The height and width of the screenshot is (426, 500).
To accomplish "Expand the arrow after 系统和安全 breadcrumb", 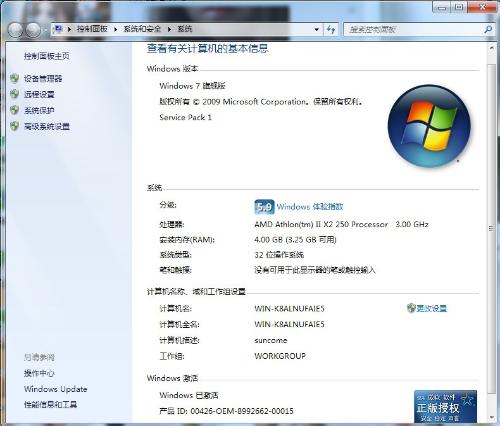I will [169, 29].
